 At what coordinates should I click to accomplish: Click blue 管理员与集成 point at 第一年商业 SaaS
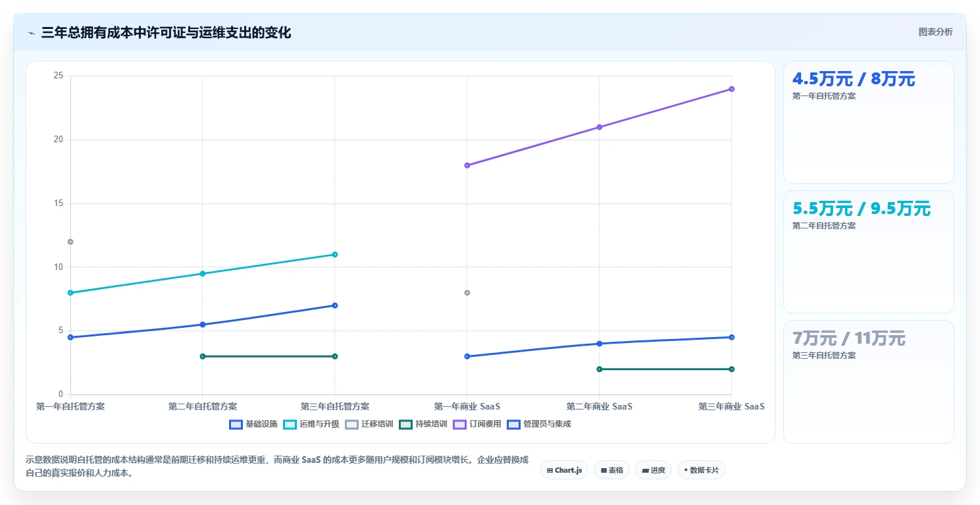pyautogui.click(x=467, y=356)
